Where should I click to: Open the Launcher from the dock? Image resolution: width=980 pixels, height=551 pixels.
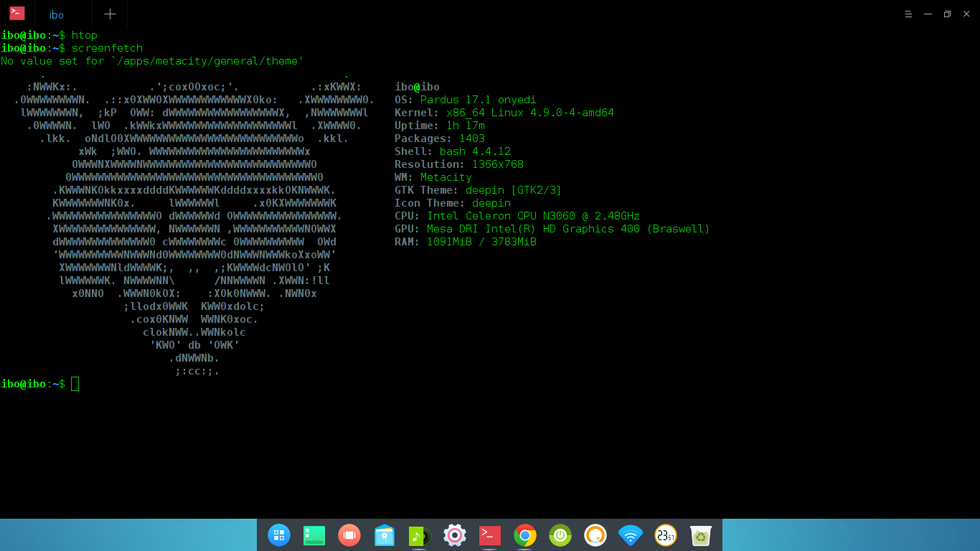[279, 535]
